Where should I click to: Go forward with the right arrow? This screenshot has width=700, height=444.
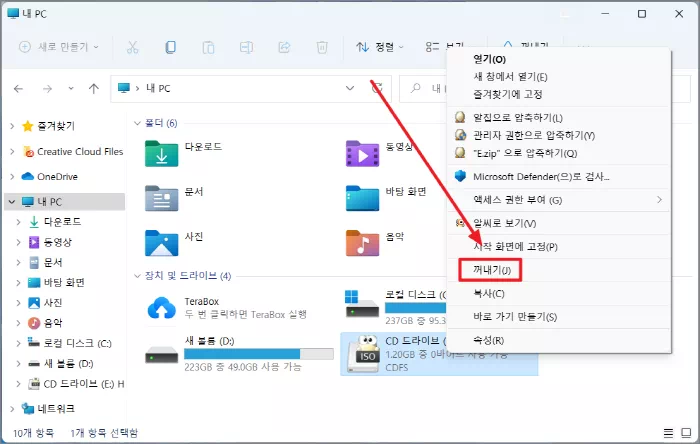[47, 89]
